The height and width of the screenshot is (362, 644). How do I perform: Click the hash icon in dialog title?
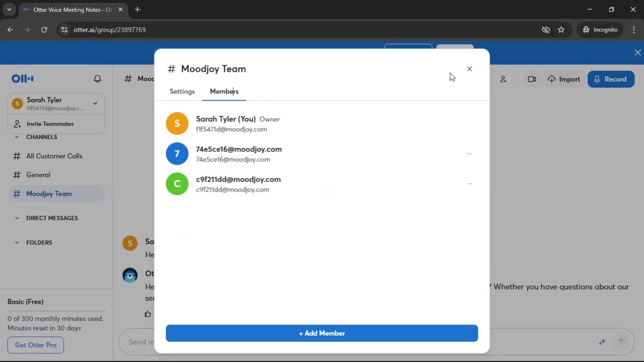pos(171,69)
